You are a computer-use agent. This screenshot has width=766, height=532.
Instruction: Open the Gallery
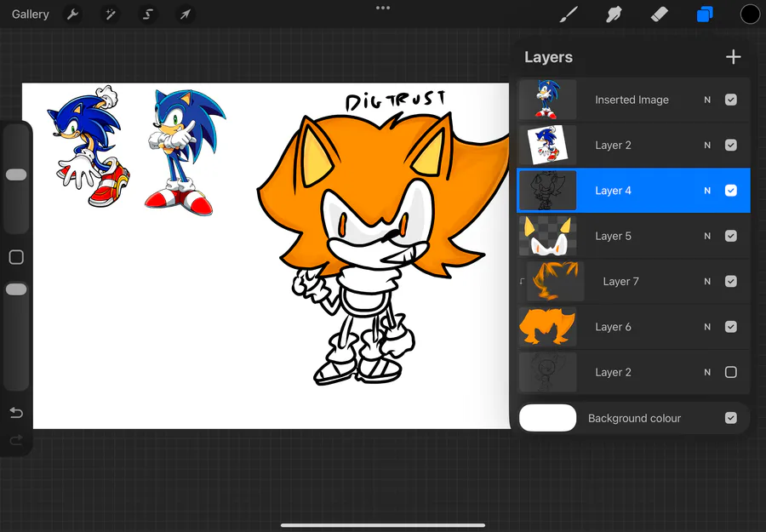[31, 14]
